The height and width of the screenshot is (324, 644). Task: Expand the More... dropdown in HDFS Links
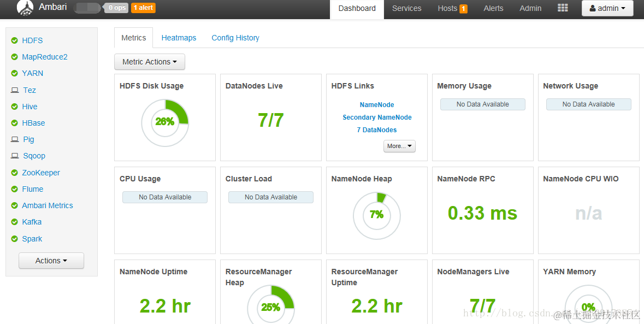coord(399,146)
